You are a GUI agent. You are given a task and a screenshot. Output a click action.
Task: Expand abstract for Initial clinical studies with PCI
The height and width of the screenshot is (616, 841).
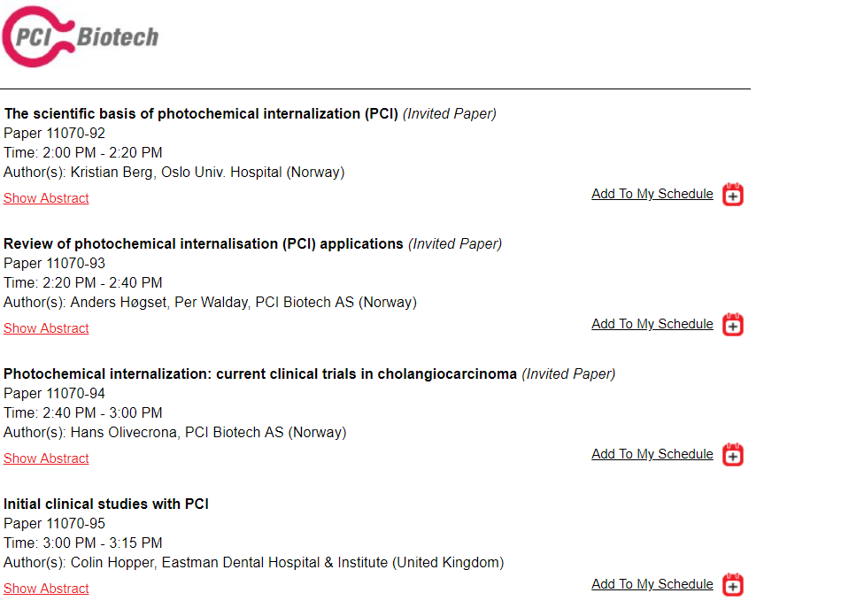click(x=46, y=589)
